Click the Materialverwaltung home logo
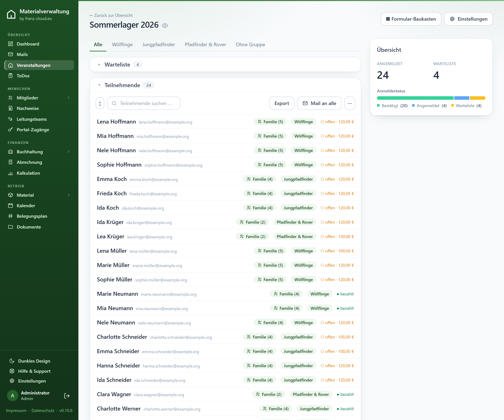This screenshot has height=420, width=504. tap(11, 14)
